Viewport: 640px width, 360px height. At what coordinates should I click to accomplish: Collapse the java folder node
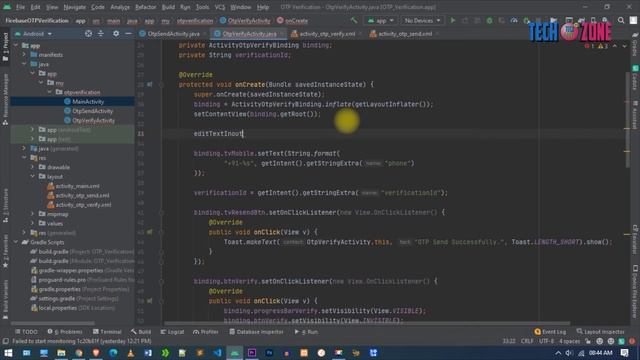(x=24, y=64)
